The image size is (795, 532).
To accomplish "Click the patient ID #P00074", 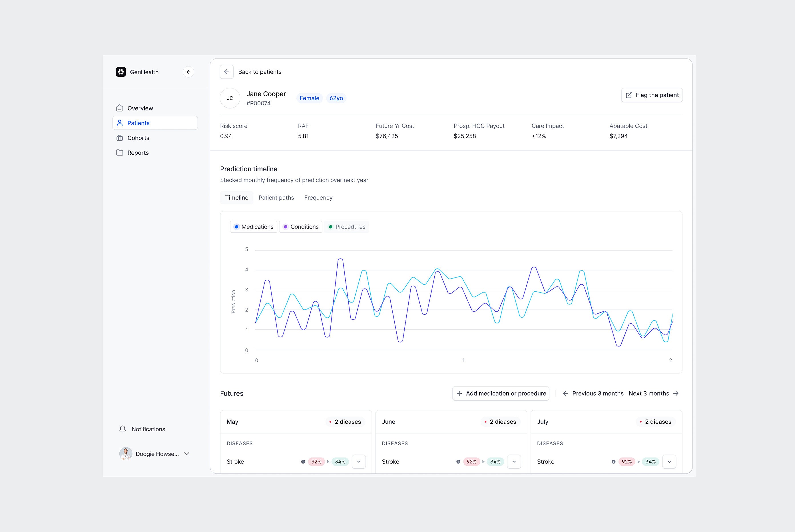I will point(258,103).
